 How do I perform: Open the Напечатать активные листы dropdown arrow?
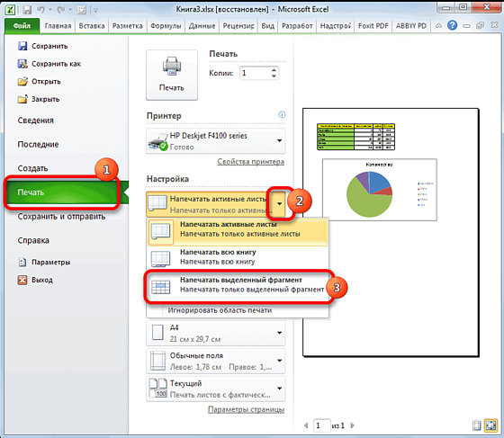(279, 204)
